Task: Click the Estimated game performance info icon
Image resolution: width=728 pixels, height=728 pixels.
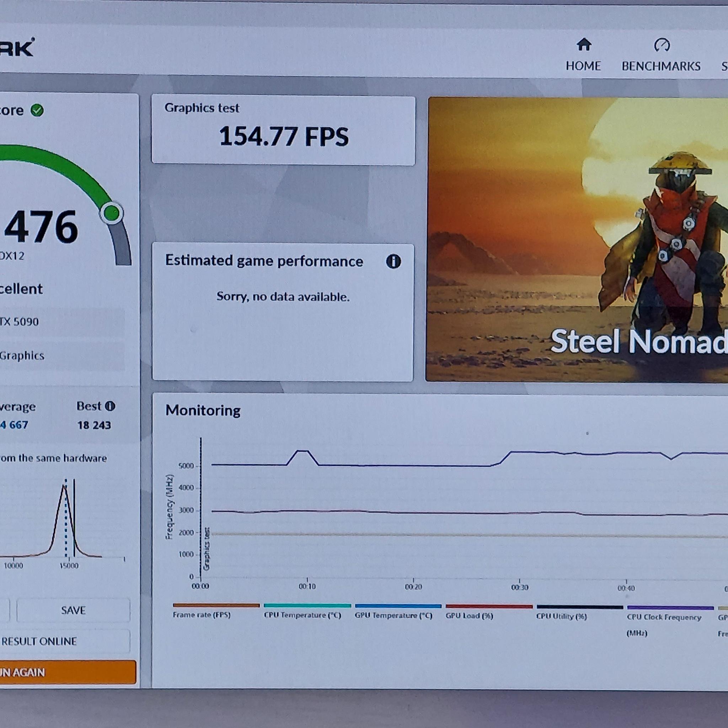Action: coord(393,261)
